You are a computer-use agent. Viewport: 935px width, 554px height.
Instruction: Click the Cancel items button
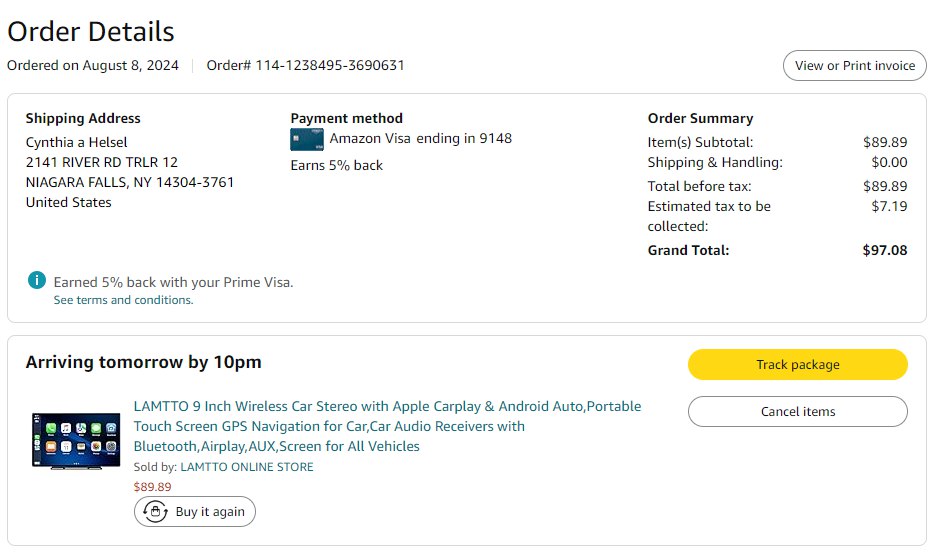point(797,411)
